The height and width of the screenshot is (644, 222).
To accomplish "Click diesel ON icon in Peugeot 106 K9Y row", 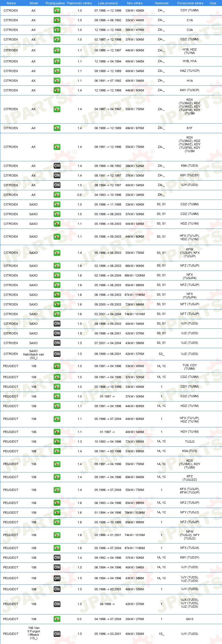I will (57, 558).
